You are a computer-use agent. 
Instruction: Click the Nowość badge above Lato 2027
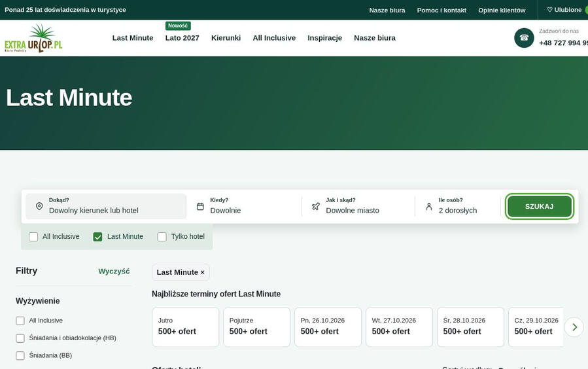[178, 26]
